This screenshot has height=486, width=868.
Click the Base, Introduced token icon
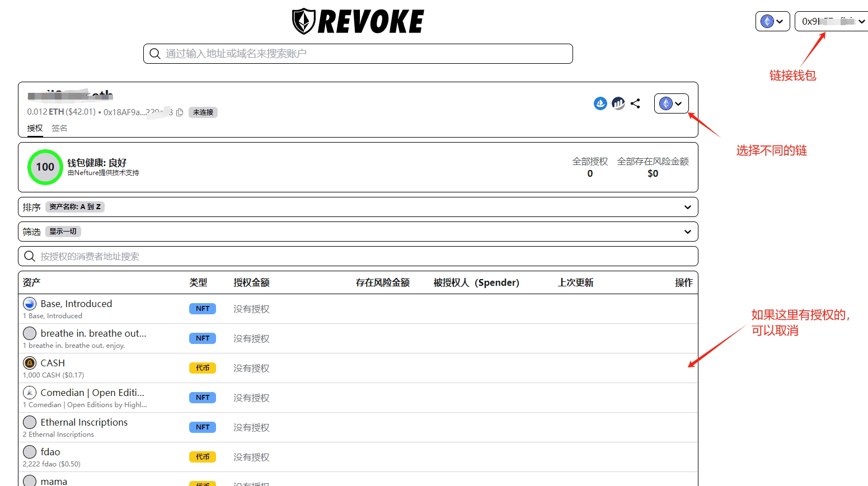30,304
